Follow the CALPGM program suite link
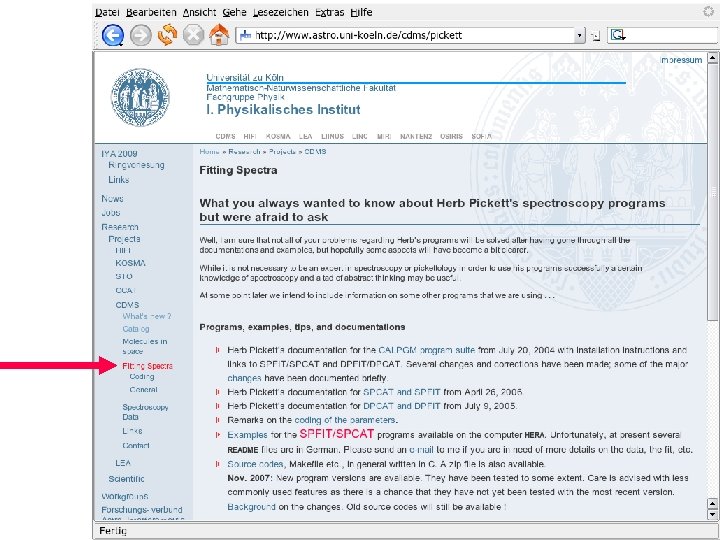The height and width of the screenshot is (540, 720). pos(427,350)
